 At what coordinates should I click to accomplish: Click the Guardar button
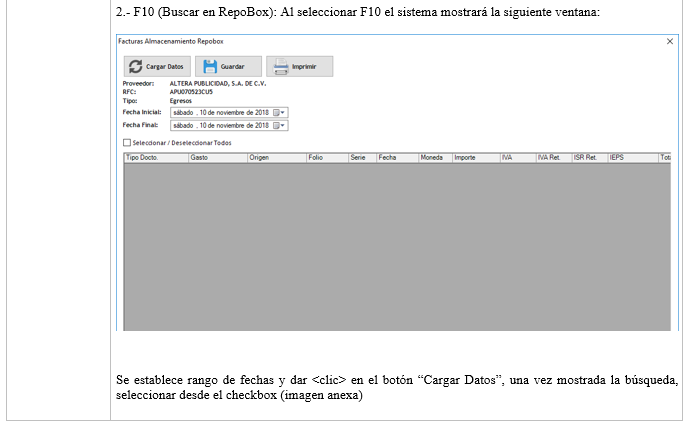tap(228, 66)
